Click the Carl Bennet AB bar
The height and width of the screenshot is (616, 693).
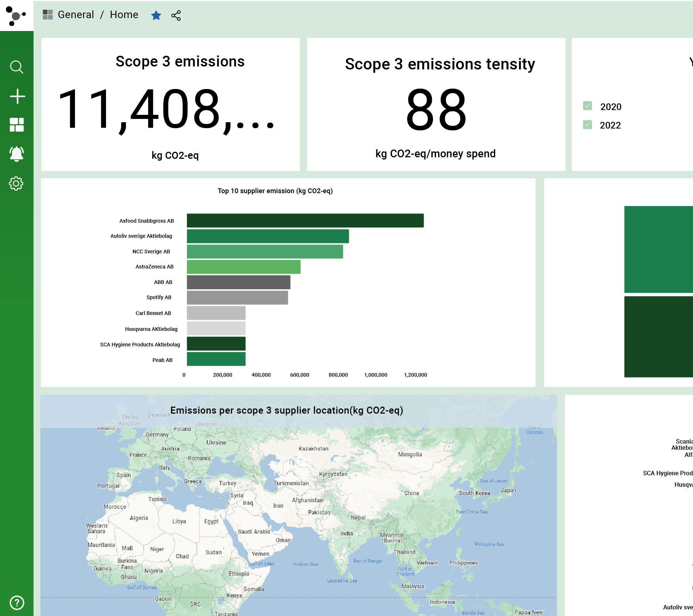216,313
